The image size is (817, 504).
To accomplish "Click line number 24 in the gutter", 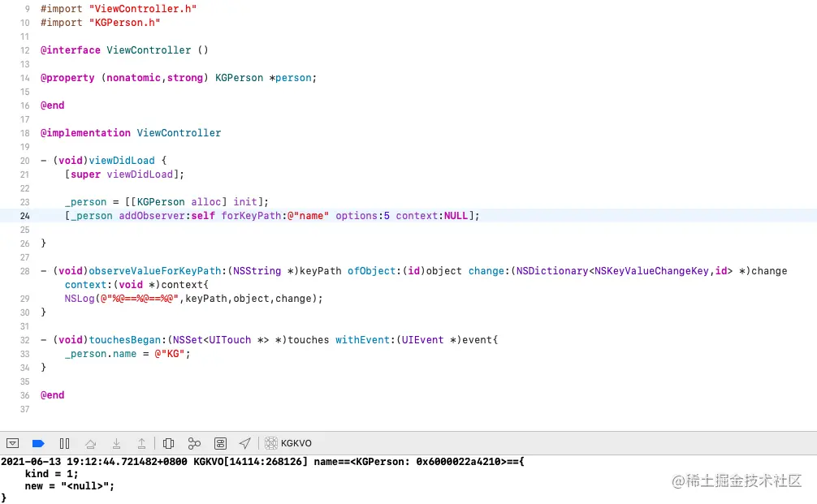I will 25,216.
